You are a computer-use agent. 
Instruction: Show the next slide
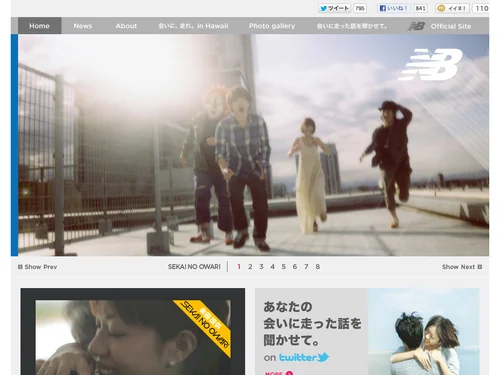point(462,267)
